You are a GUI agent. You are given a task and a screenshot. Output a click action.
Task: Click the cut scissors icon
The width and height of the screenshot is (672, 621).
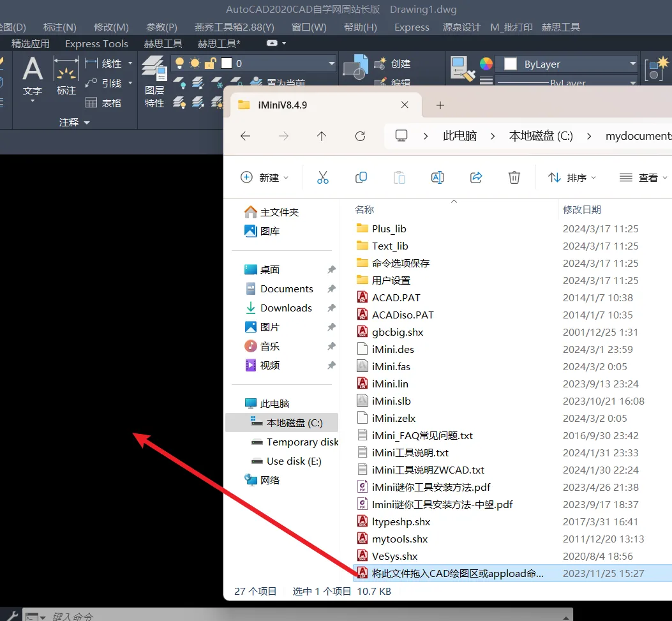pos(323,177)
